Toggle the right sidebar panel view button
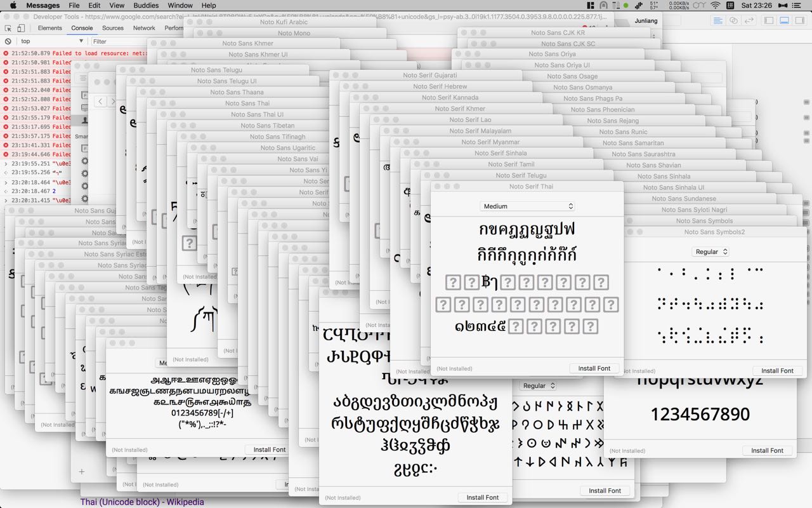Image resolution: width=812 pixels, height=508 pixels. pyautogui.click(x=799, y=20)
